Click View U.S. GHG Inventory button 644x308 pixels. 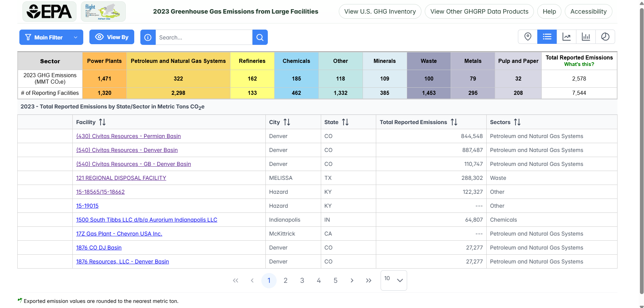380,12
